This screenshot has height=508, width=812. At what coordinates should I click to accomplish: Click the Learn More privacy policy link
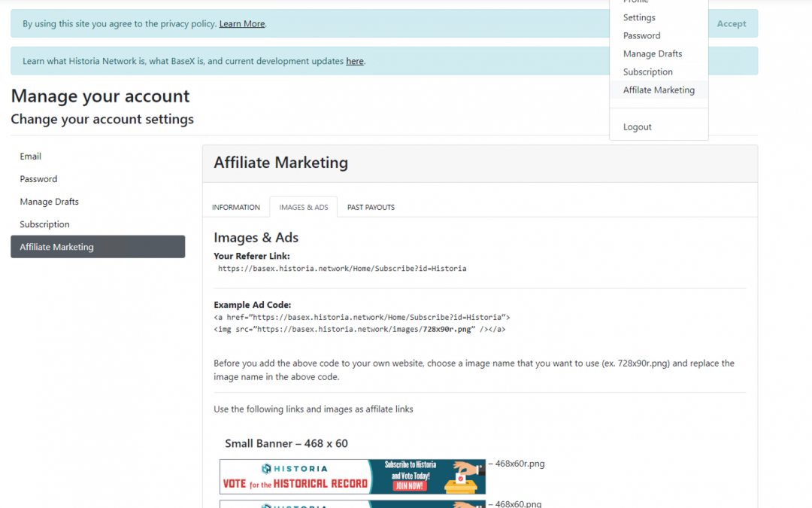(x=241, y=24)
